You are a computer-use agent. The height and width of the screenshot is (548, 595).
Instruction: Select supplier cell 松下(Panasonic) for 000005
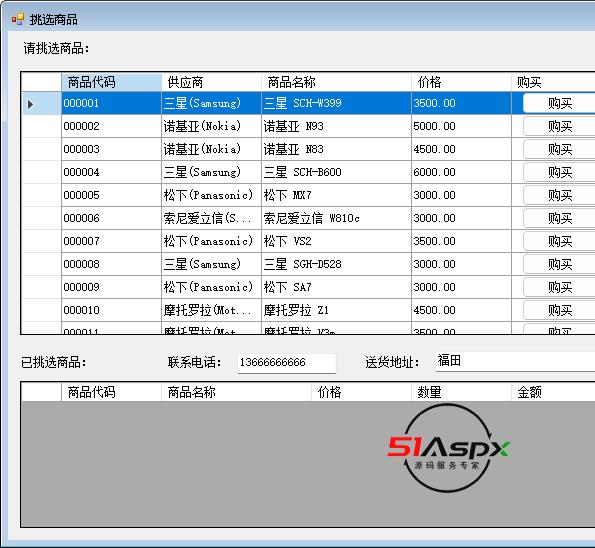coord(211,195)
